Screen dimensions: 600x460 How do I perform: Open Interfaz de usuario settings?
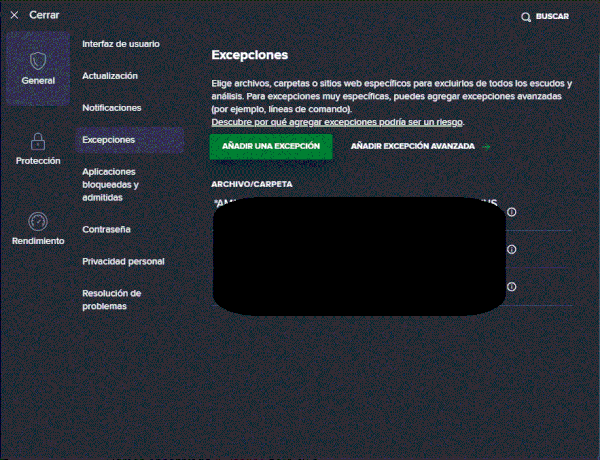(x=120, y=44)
